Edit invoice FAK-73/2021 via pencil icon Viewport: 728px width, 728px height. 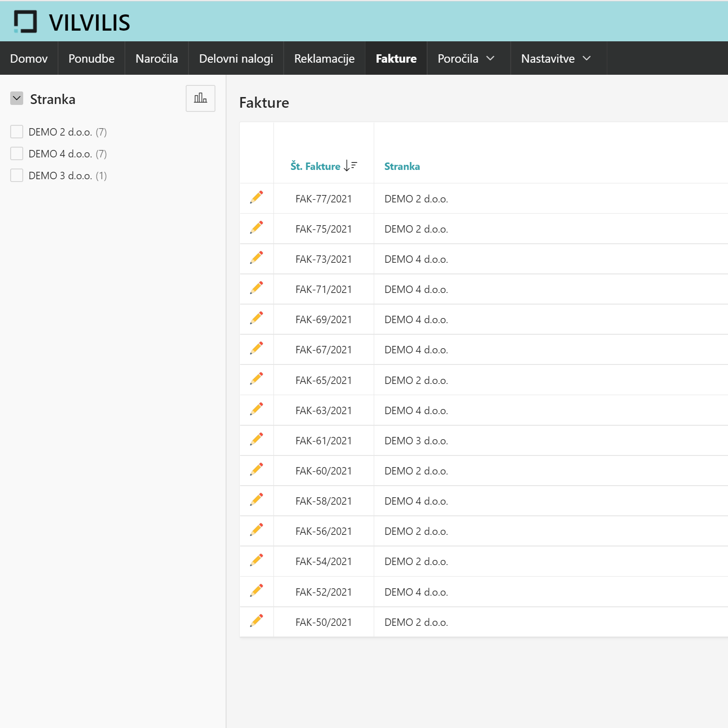click(x=256, y=258)
